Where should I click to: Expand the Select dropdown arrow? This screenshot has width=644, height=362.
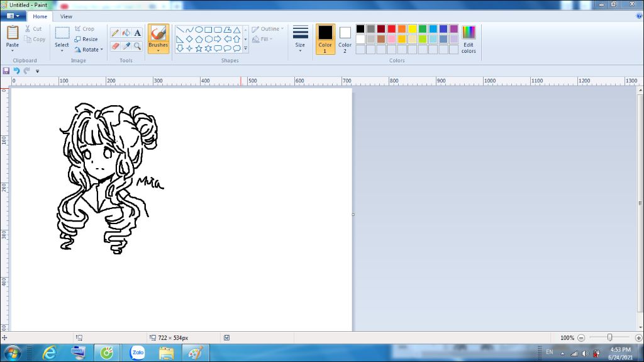62,50
